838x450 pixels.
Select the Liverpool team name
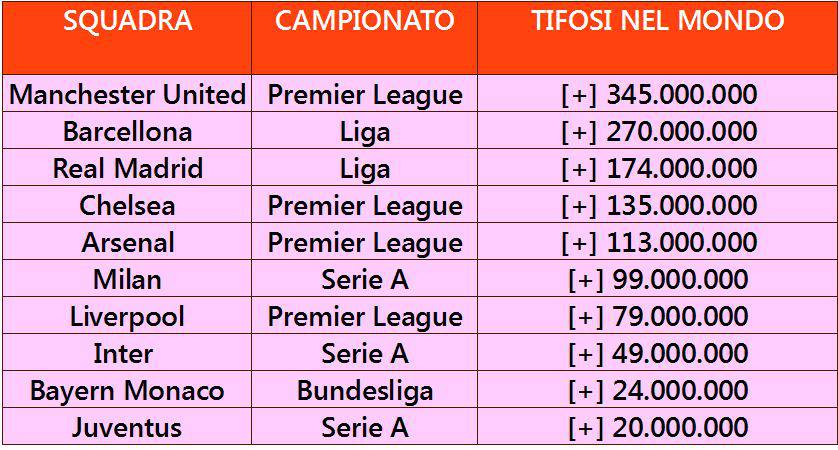point(127,317)
